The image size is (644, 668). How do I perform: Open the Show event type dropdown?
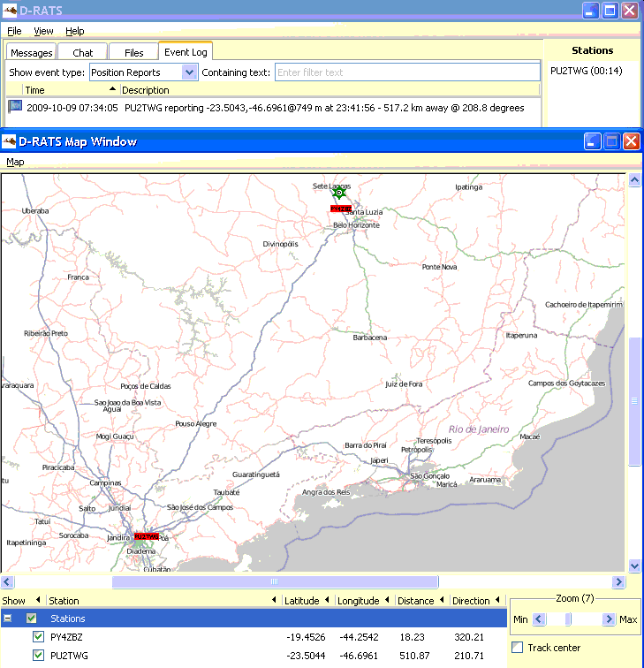189,72
